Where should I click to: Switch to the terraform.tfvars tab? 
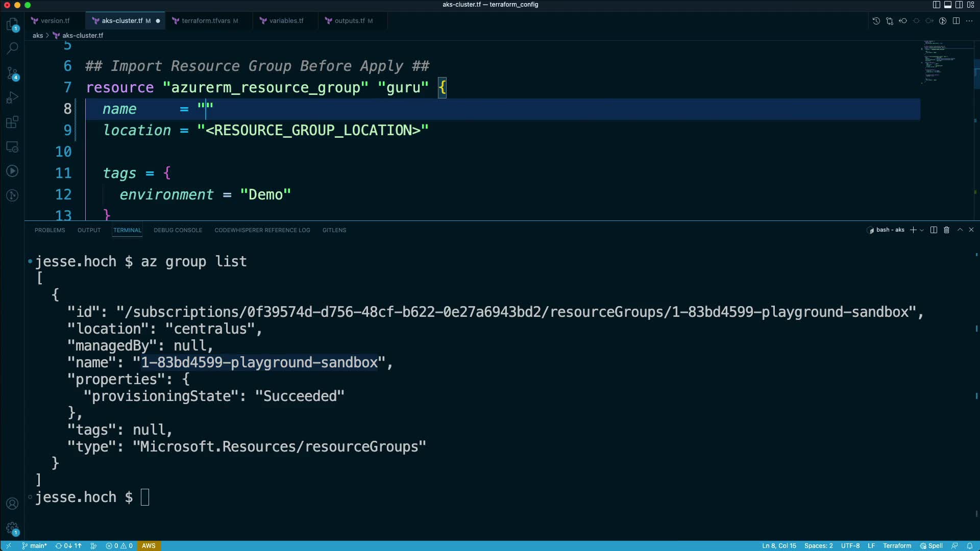tap(206, 21)
